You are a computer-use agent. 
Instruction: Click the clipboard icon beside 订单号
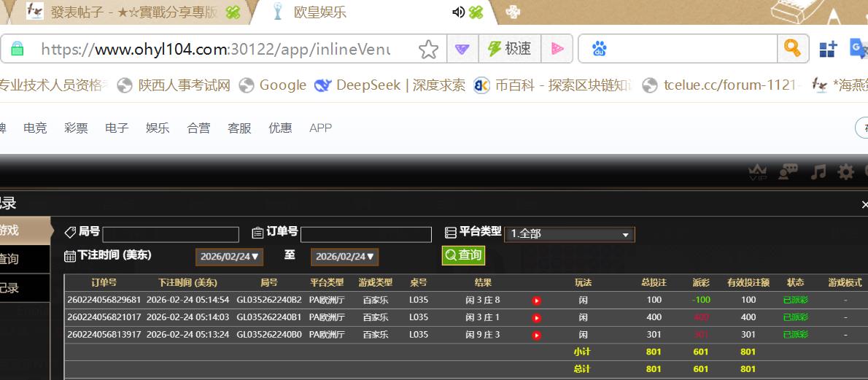click(257, 233)
